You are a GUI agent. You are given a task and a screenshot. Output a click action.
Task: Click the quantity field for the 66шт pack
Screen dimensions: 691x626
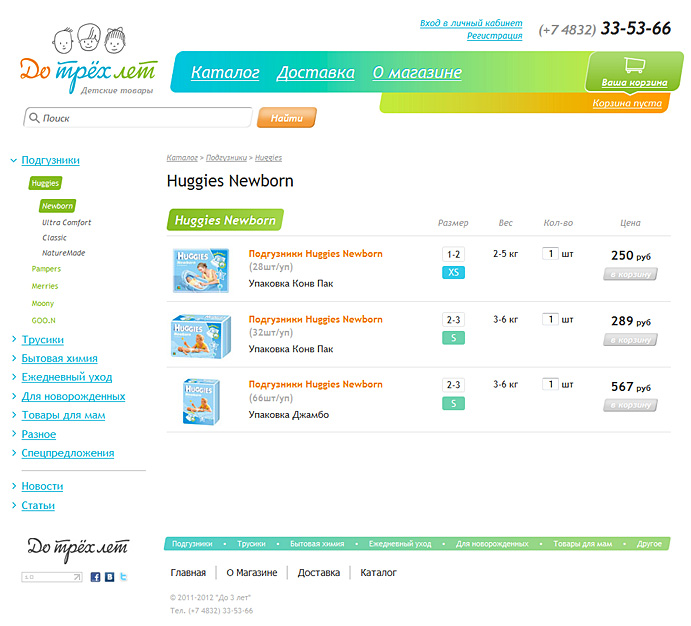[x=550, y=384]
